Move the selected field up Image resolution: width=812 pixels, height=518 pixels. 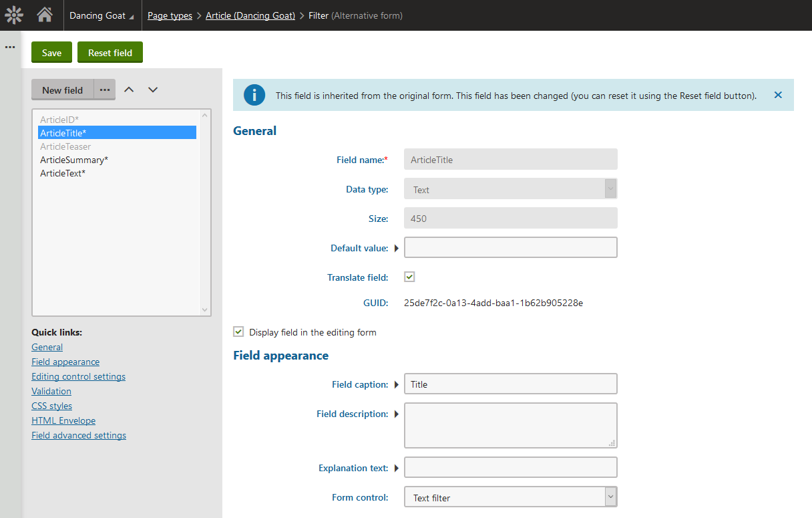pyautogui.click(x=130, y=90)
